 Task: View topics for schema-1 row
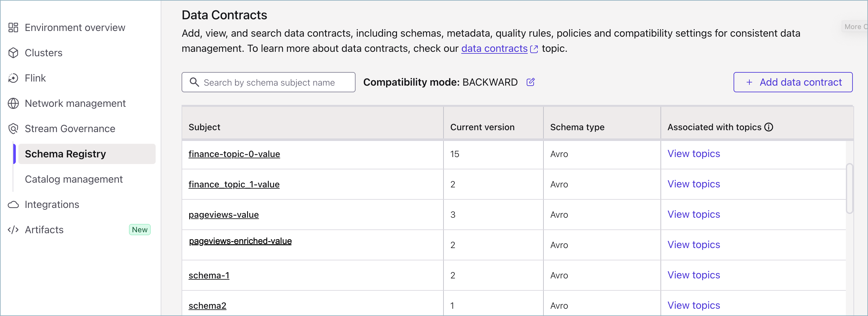pos(693,275)
